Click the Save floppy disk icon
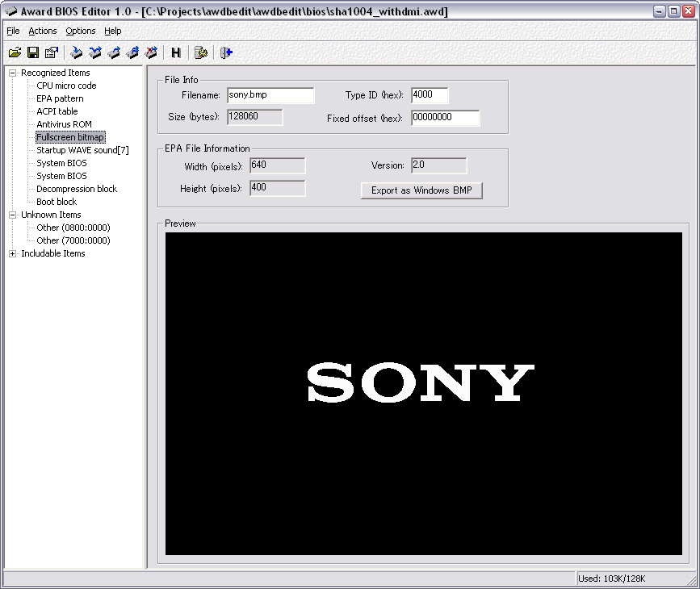Screen dimensions: 700x589 click(x=33, y=53)
